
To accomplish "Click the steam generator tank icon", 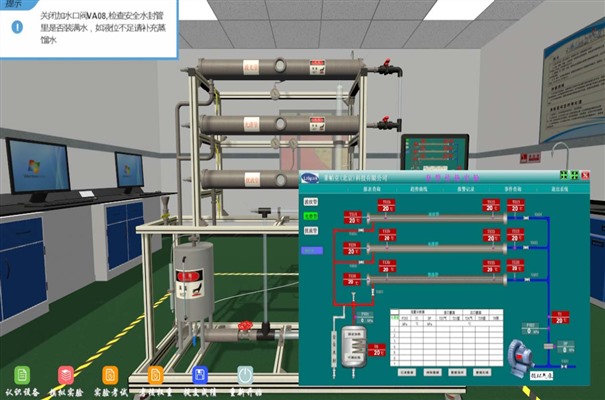I will [354, 348].
